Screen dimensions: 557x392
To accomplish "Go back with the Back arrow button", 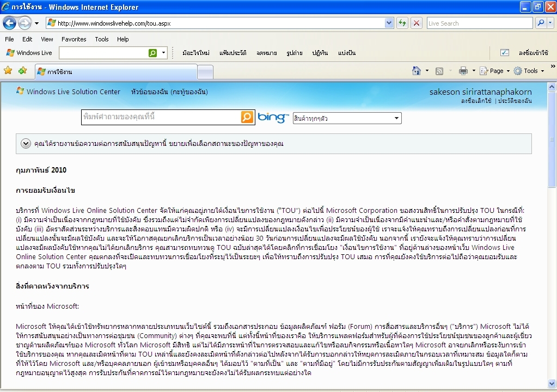I will point(10,23).
